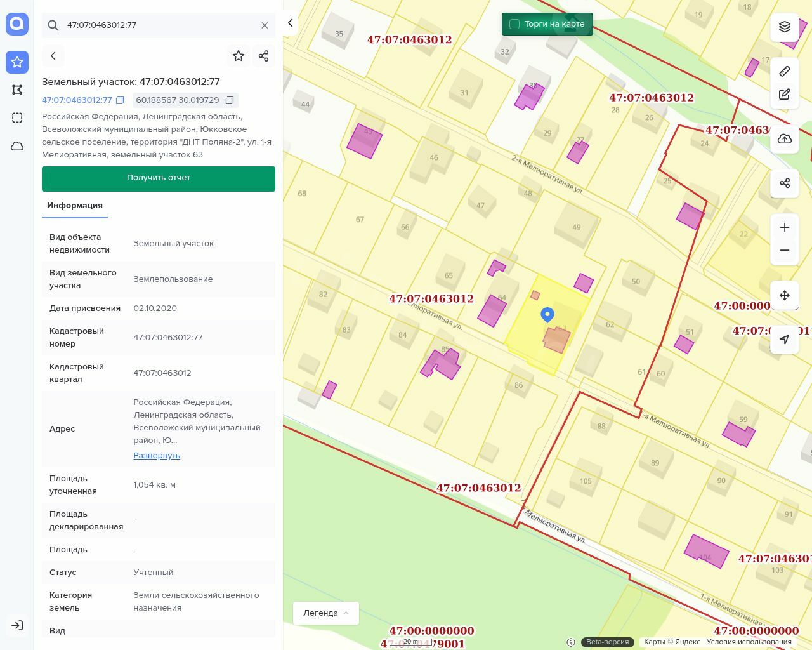Screen dimensions: 812x650
Task: Click the edit drawing tool icon
Action: (785, 95)
